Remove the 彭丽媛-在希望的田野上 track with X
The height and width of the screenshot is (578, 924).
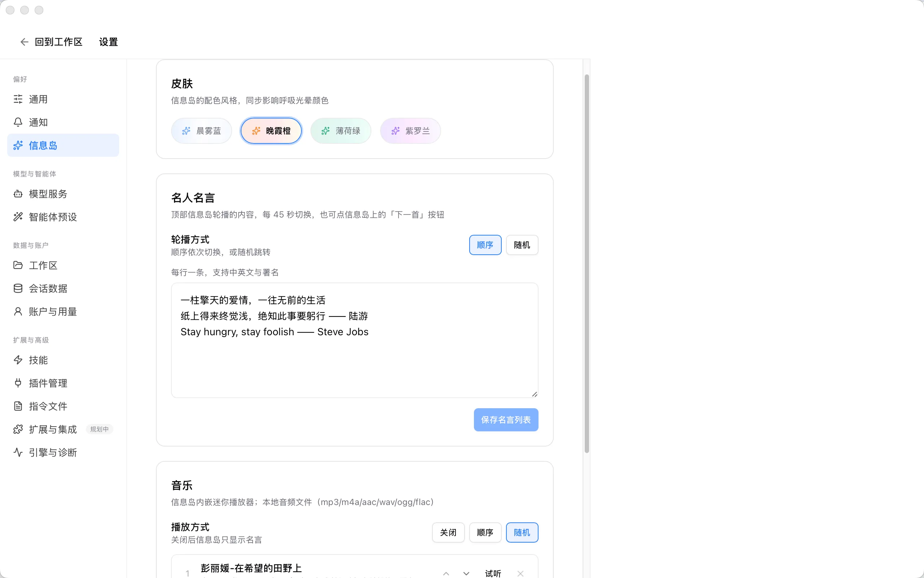(x=520, y=573)
